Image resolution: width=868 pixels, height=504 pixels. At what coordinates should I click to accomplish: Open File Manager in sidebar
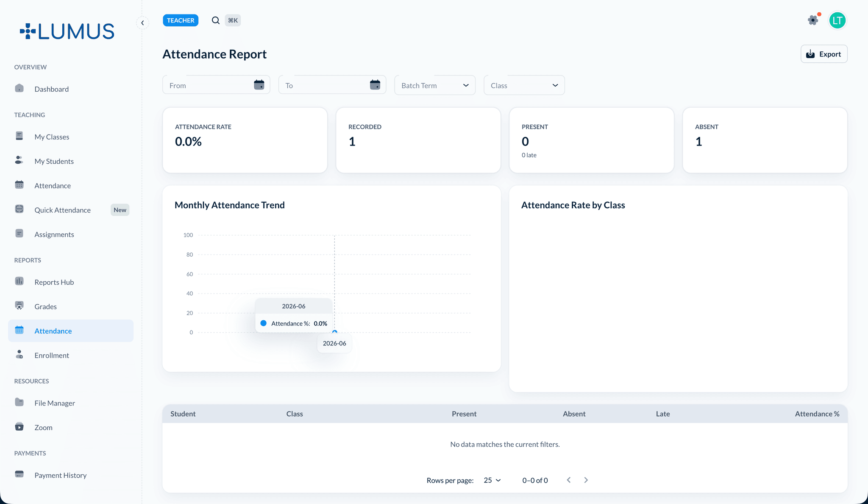tap(71, 403)
